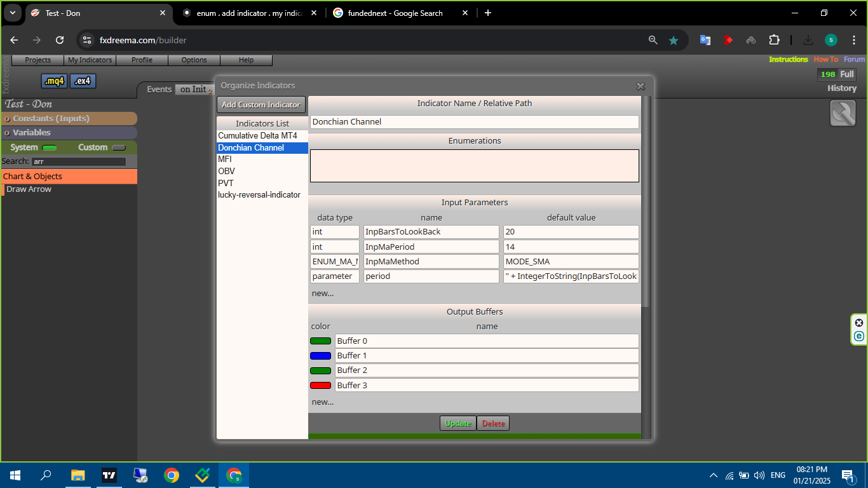Click the Update button
The width and height of the screenshot is (868, 488).
458,423
